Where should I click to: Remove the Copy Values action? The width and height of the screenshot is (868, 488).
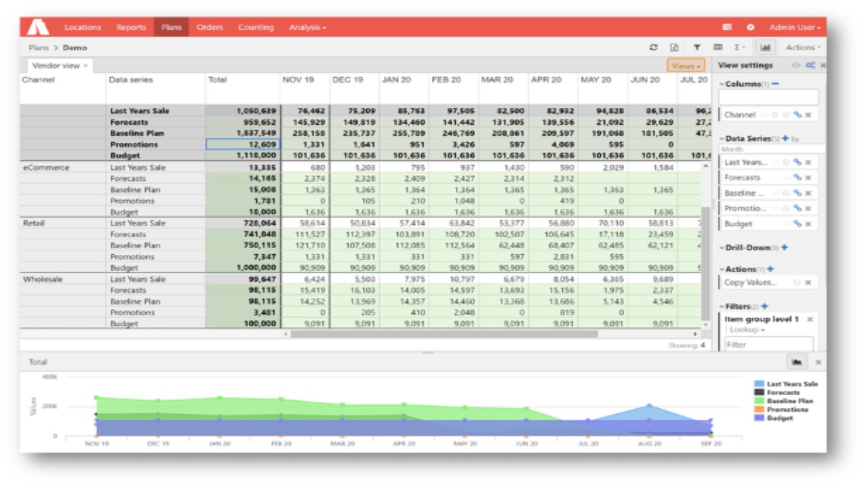coord(808,283)
